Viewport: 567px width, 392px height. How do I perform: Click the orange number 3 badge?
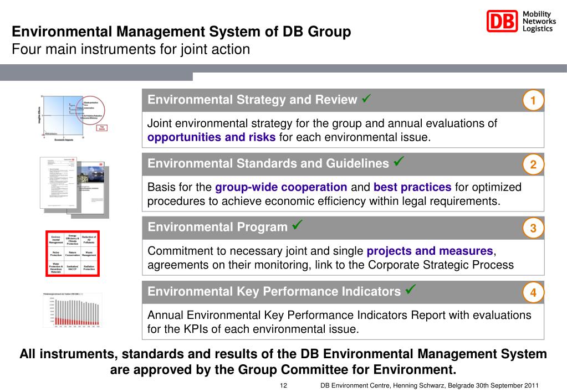533,228
